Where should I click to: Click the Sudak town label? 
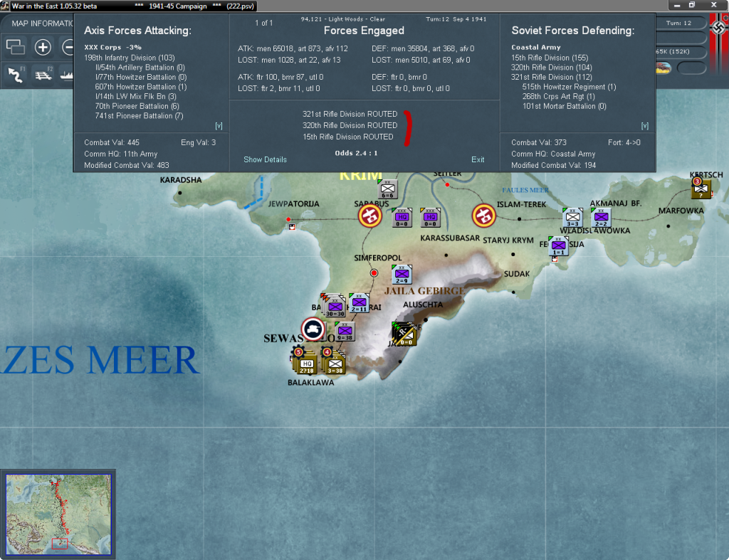click(517, 274)
